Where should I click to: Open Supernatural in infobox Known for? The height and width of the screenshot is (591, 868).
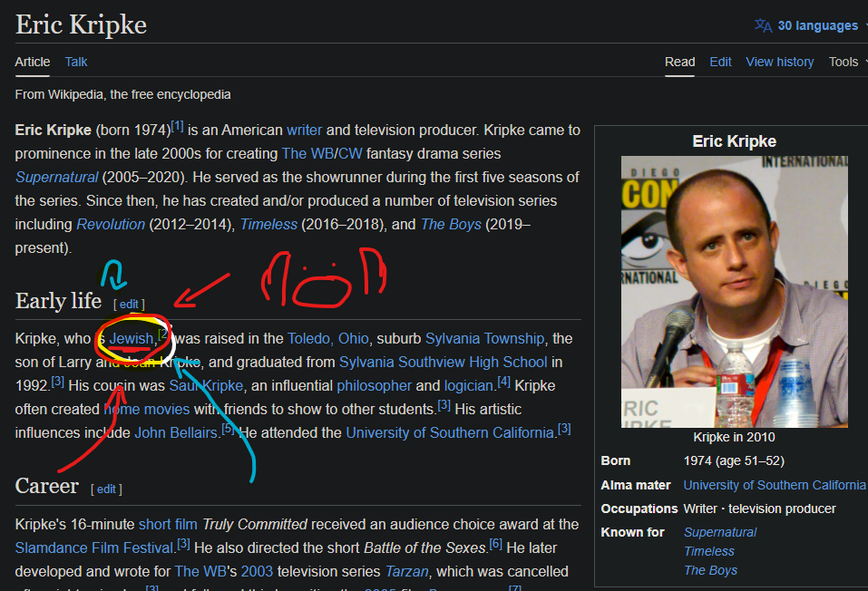point(720,532)
